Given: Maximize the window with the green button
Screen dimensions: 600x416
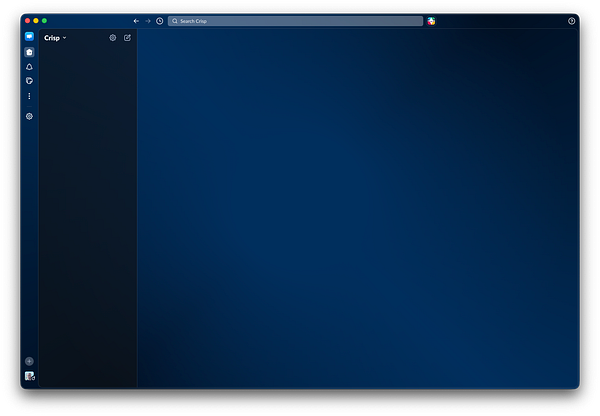Looking at the screenshot, I should click(x=44, y=21).
